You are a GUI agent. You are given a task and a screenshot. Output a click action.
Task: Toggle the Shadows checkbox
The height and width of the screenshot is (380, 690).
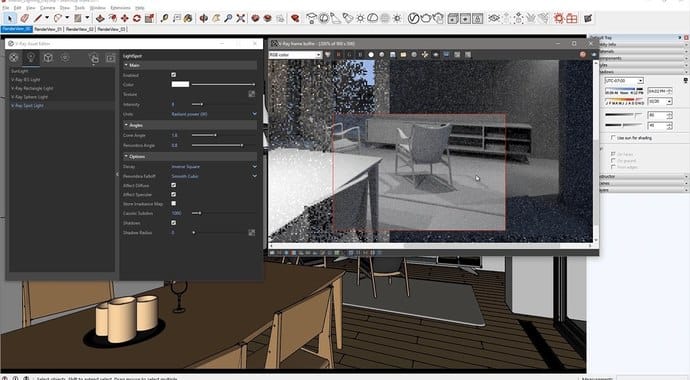[173, 223]
